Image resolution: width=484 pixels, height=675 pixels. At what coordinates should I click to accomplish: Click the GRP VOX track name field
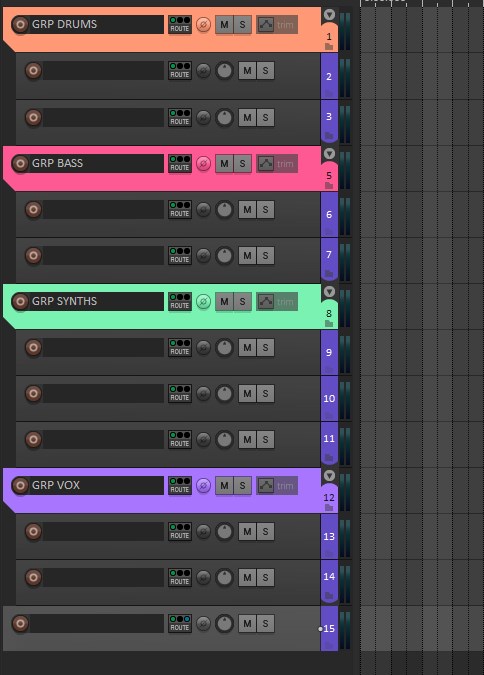click(96, 486)
